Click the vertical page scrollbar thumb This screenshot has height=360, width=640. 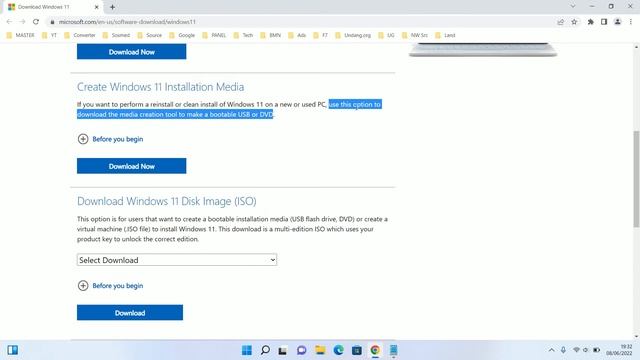point(636,179)
